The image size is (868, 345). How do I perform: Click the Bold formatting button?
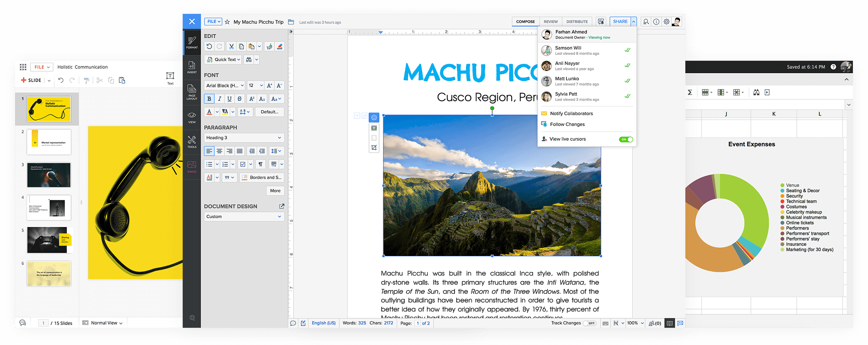point(209,99)
